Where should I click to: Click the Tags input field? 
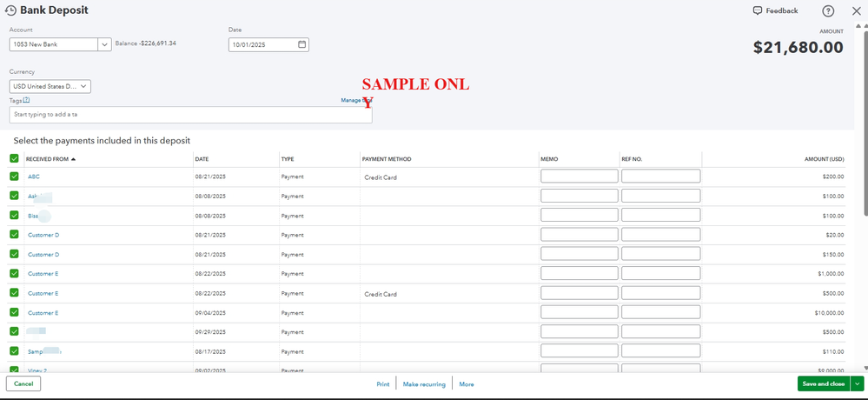coord(190,115)
